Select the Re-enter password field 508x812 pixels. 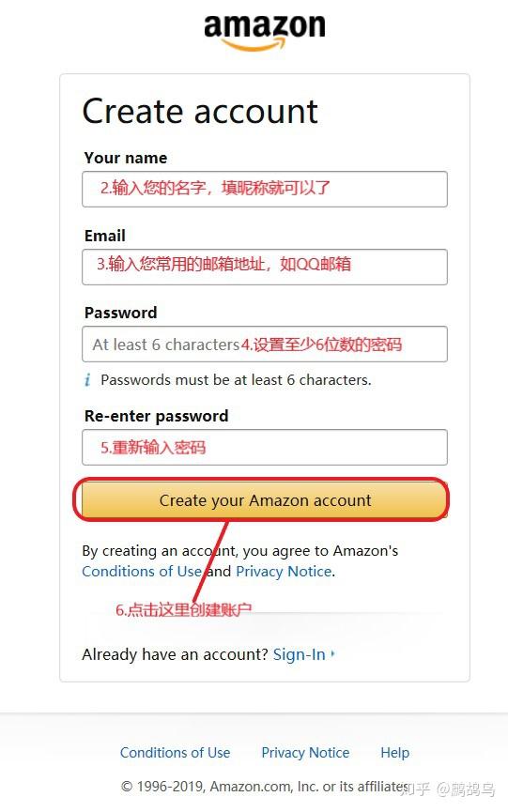pyautogui.click(x=265, y=447)
